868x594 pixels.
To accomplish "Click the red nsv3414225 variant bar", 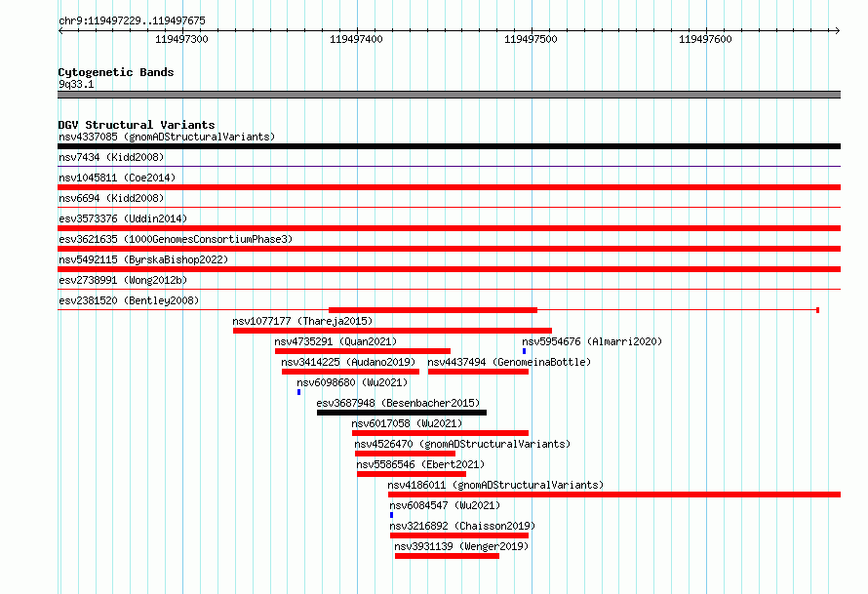I will tap(350, 372).
